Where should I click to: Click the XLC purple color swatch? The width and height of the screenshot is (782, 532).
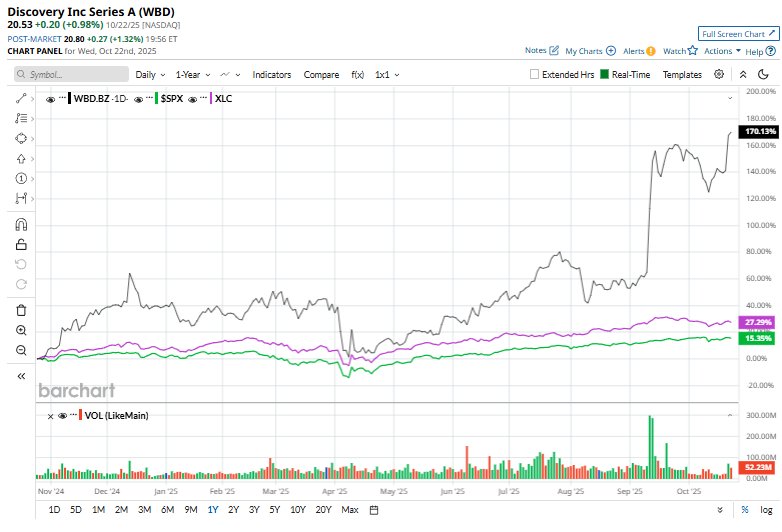point(211,98)
